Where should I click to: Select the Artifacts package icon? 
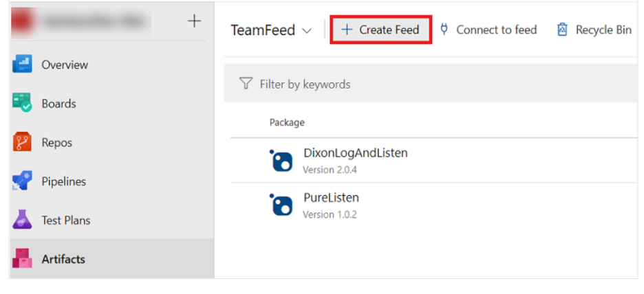[22, 259]
